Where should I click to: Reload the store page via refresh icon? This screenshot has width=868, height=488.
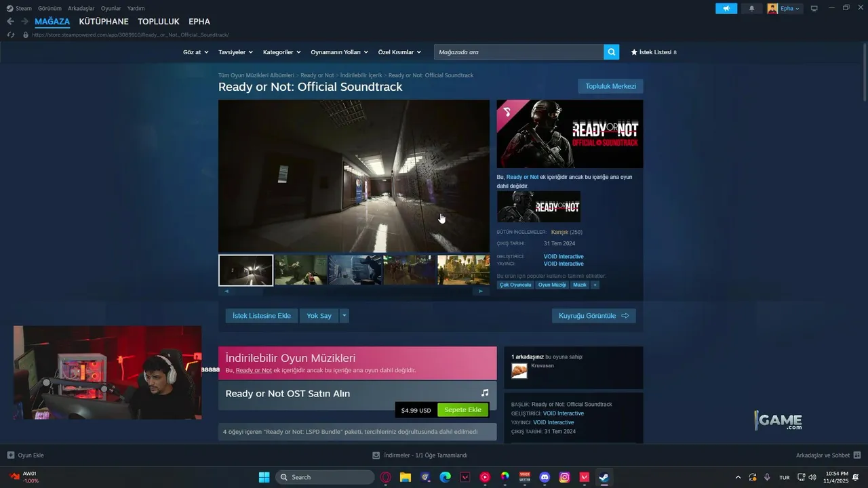tap(11, 35)
